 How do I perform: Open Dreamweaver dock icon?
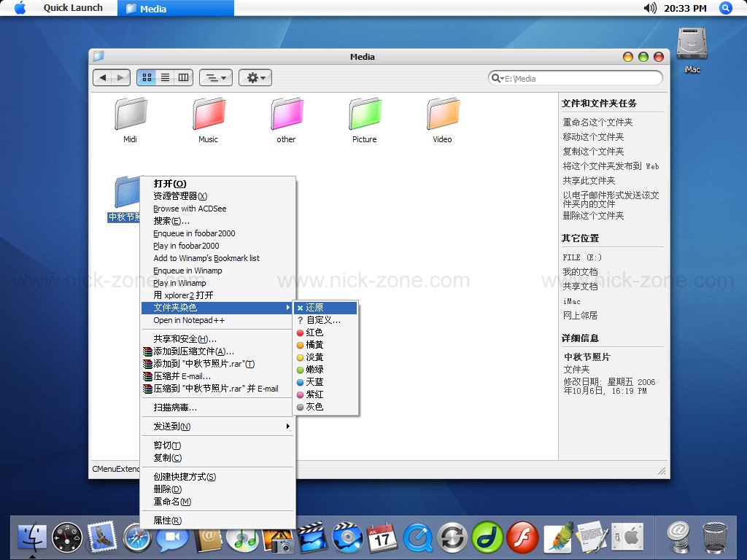click(x=487, y=537)
